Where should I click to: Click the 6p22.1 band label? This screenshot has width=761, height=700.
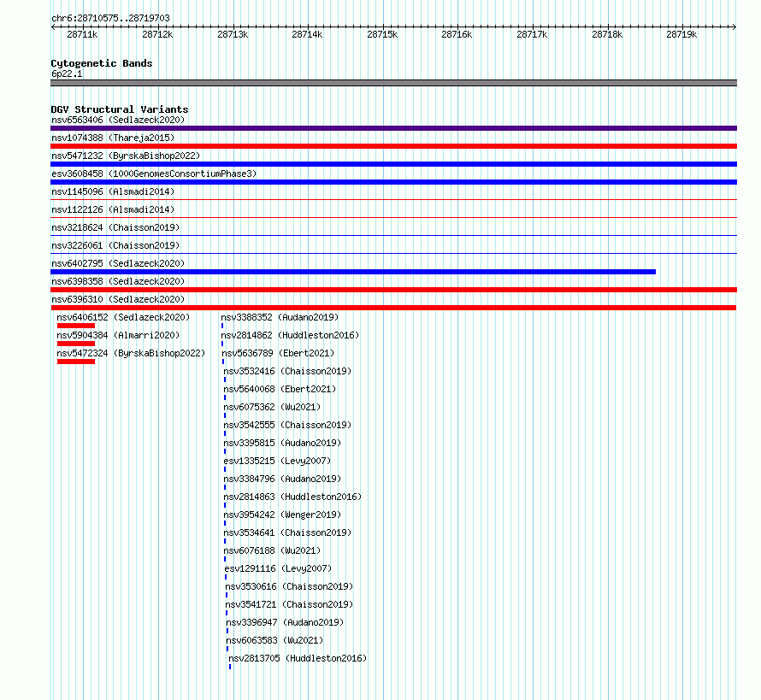coord(67,74)
